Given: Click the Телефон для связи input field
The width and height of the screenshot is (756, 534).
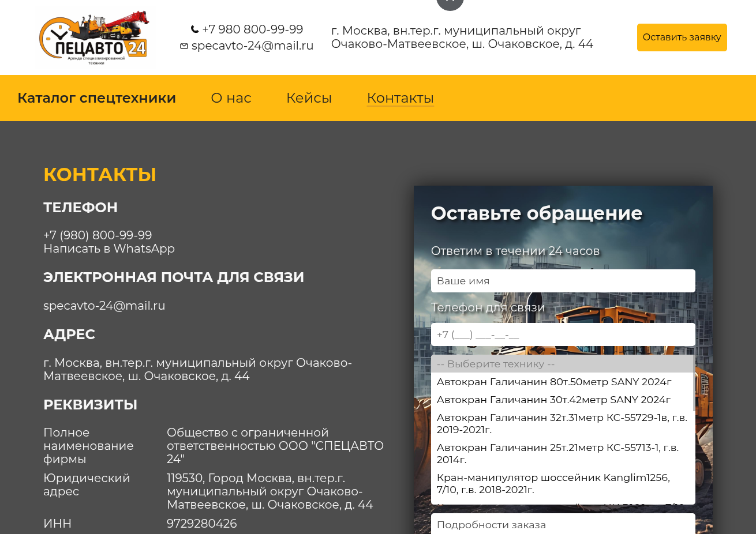Looking at the screenshot, I should tap(563, 334).
